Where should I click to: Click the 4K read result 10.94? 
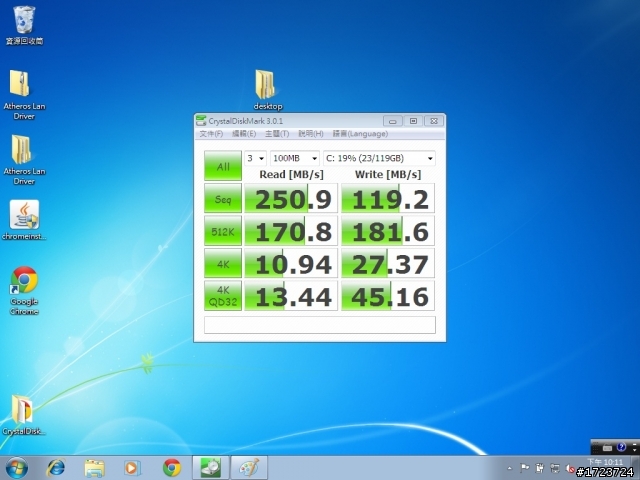291,263
